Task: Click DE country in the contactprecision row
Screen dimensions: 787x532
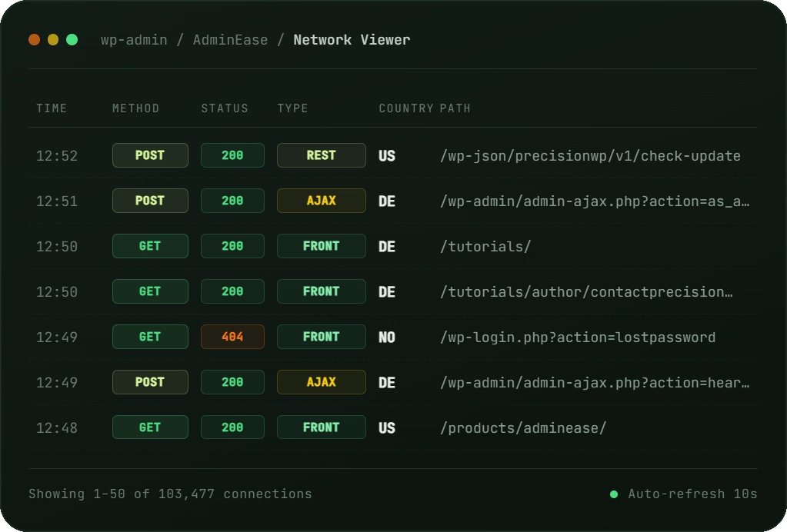Action: 387,292
